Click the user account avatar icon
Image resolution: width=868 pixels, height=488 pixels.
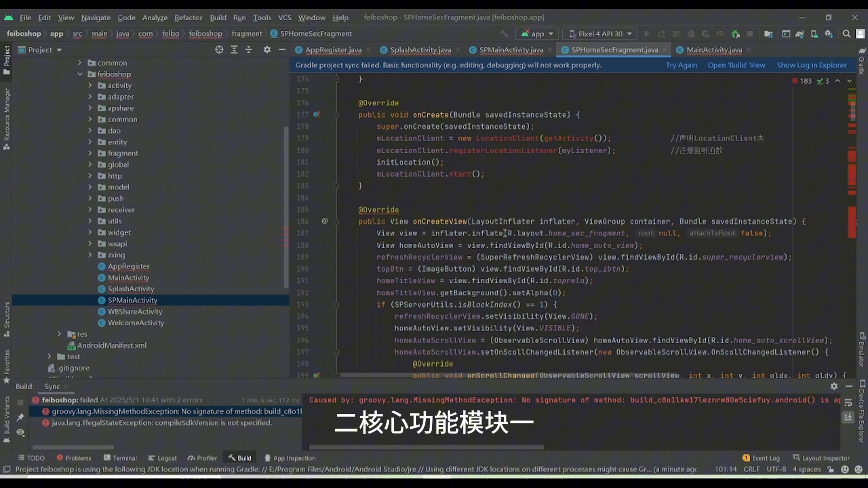pos(860,34)
